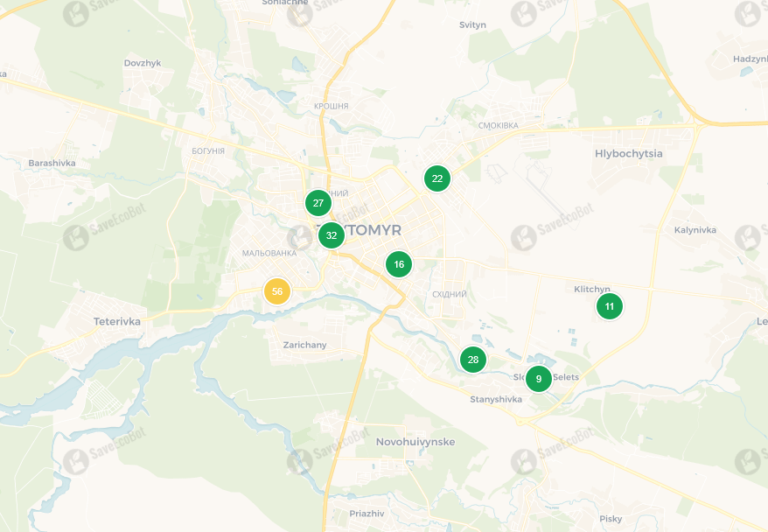Select the green cluster marker 28
The width and height of the screenshot is (768, 532).
(473, 360)
